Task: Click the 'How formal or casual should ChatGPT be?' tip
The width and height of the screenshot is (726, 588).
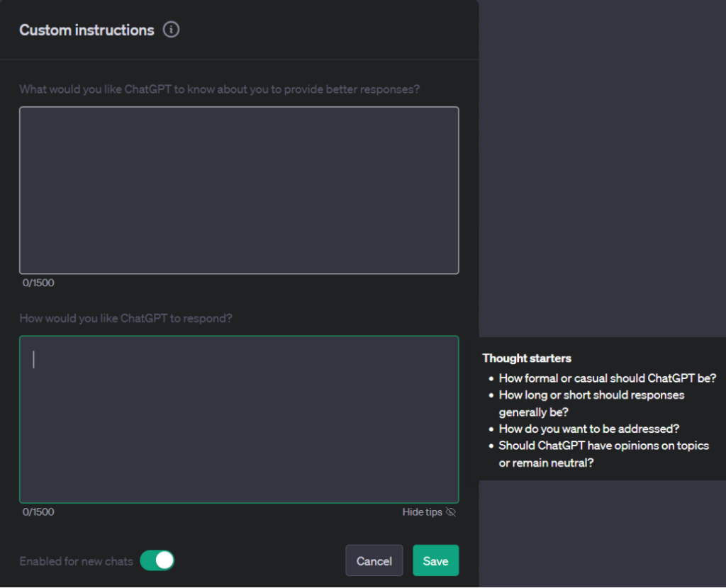Action: coord(608,378)
